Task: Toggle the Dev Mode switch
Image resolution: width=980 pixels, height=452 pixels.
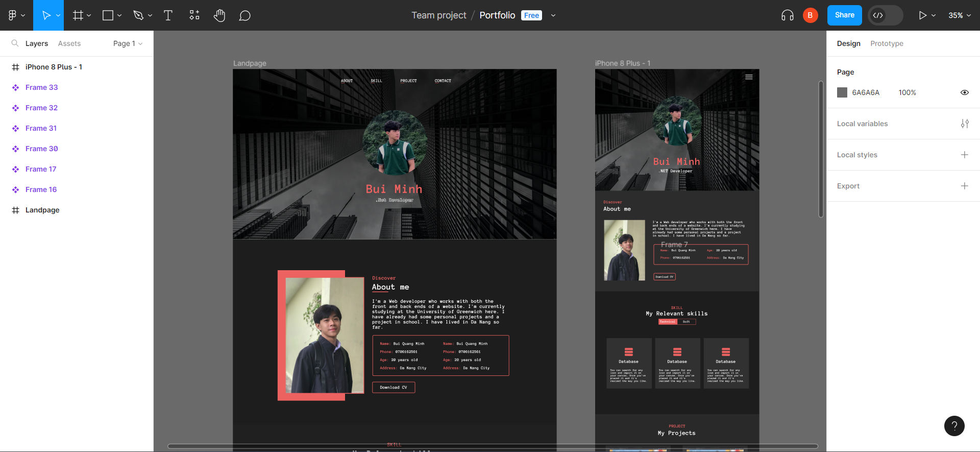Action: (886, 15)
